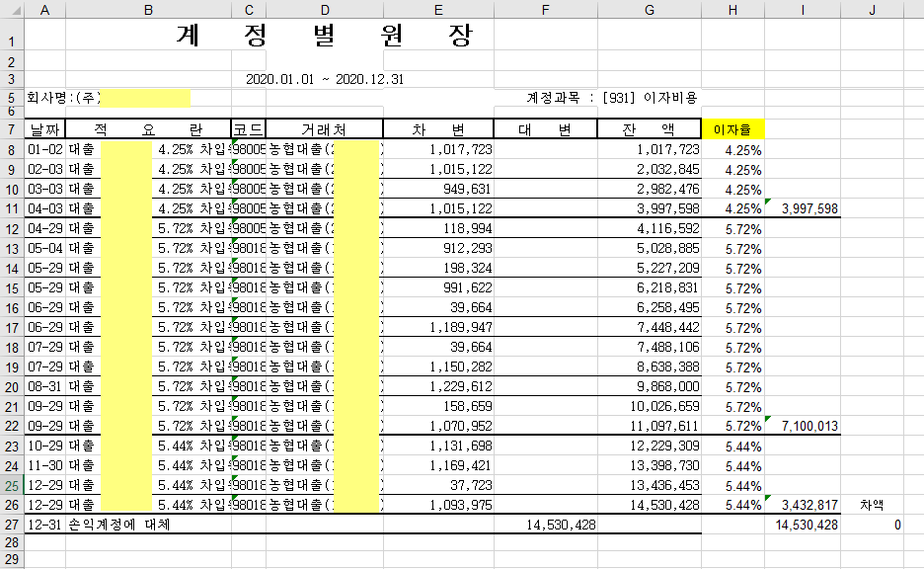This screenshot has height=569, width=924.
Task: Click the debit value 949,631
Action: tap(438, 190)
